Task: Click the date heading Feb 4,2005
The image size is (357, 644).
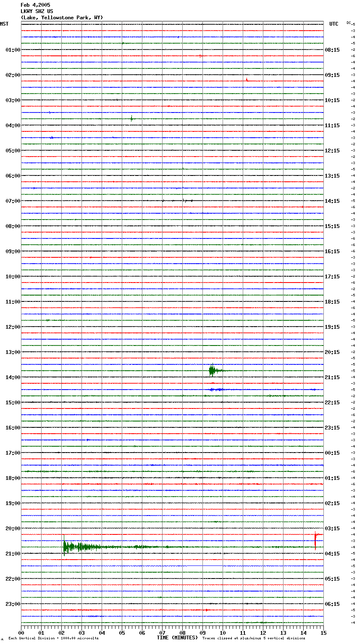Action: point(35,5)
